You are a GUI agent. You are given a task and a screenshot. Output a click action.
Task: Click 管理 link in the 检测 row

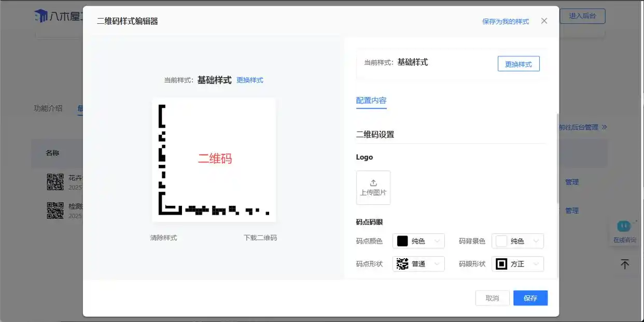[x=572, y=211]
